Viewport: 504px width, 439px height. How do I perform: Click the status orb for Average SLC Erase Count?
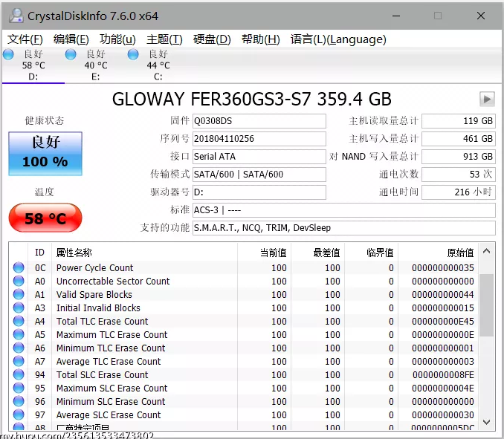point(19,414)
